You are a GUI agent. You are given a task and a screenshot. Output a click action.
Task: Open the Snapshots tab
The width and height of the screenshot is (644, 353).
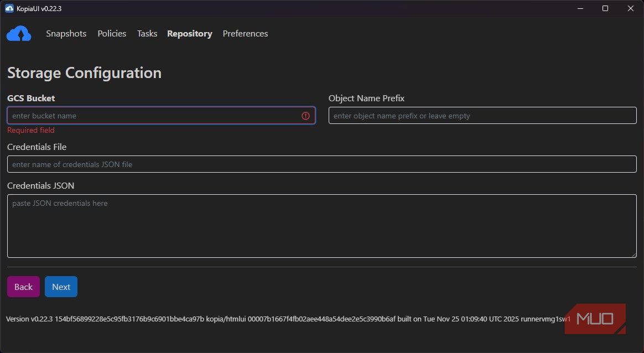(66, 34)
